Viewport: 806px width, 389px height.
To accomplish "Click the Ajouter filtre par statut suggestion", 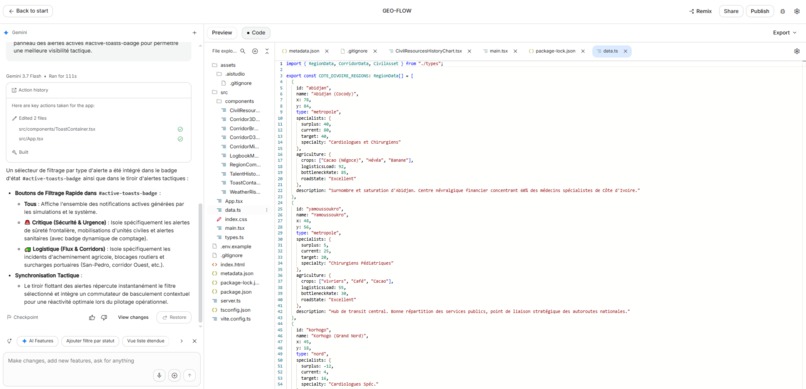I will point(90,341).
